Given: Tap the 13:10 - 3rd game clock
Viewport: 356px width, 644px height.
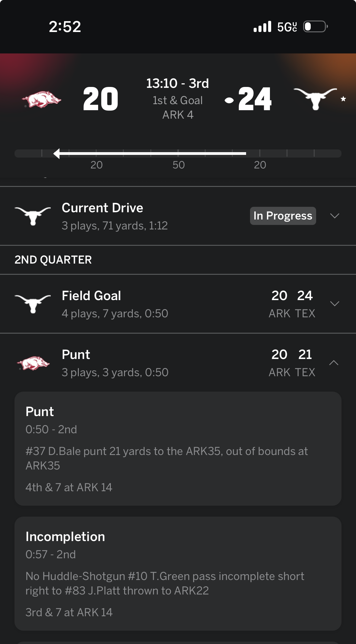Looking at the screenshot, I should [178, 84].
